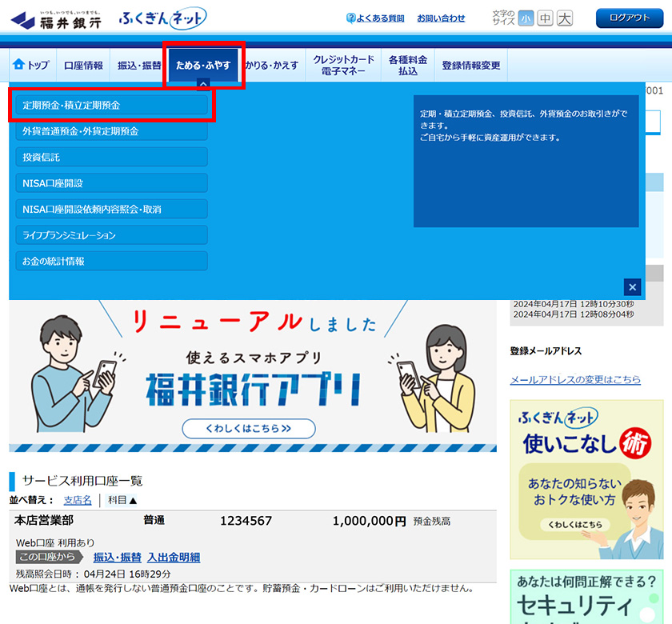Sort accounts by 支店名

pyautogui.click(x=78, y=500)
